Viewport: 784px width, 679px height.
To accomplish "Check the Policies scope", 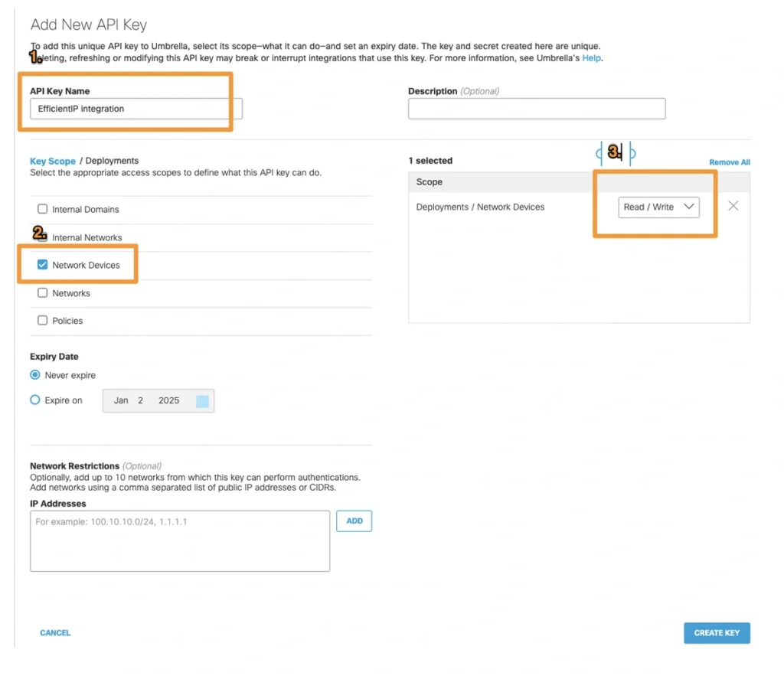I will coord(42,321).
